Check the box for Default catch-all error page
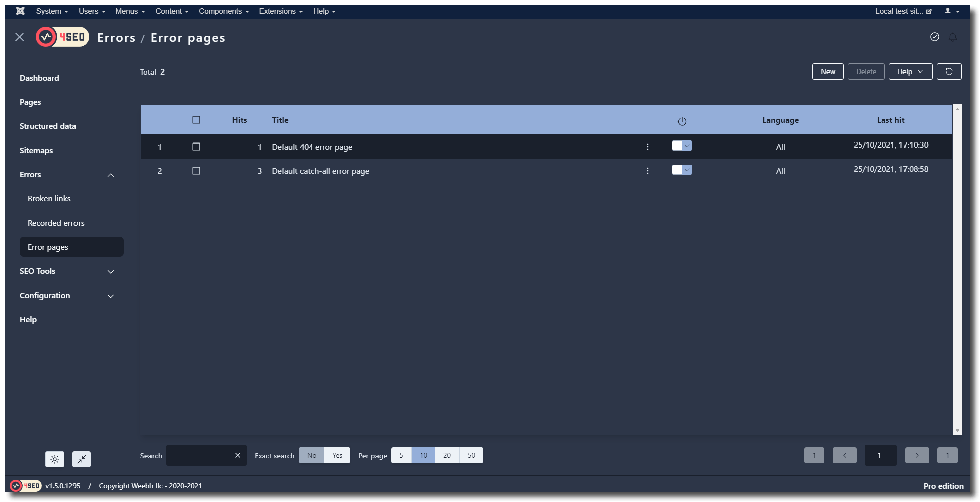This screenshot has width=980, height=502. pos(196,171)
